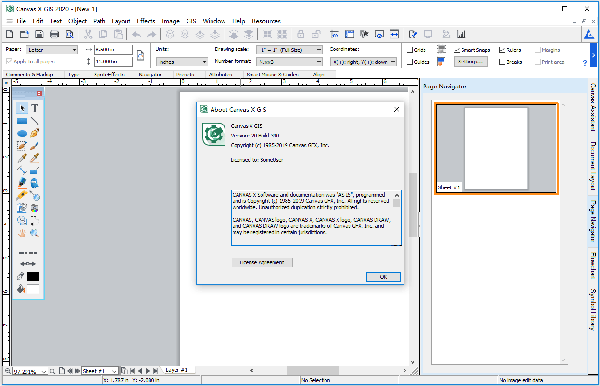
Task: Click the page orientation icon
Action: (140, 55)
